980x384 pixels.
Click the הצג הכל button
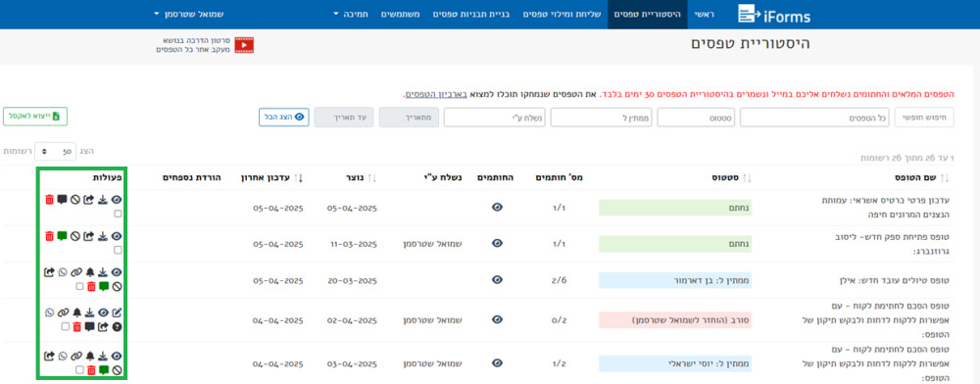pyautogui.click(x=284, y=117)
